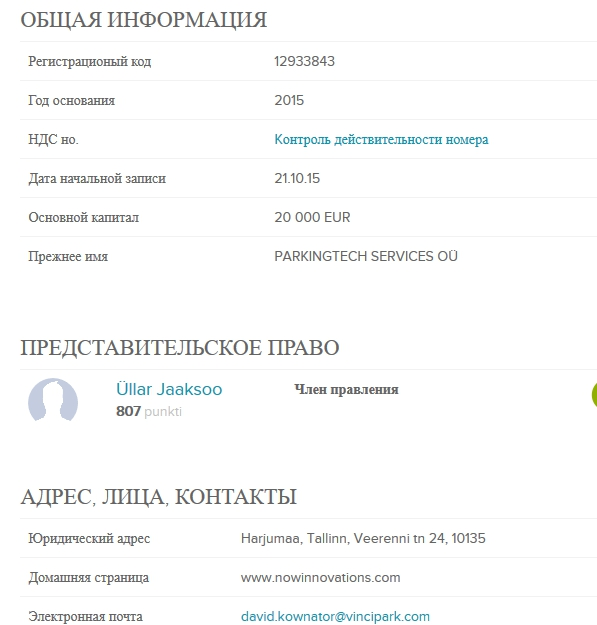Click the share capital value 20 000 EUR
The width and height of the screenshot is (597, 625).
pos(312,217)
